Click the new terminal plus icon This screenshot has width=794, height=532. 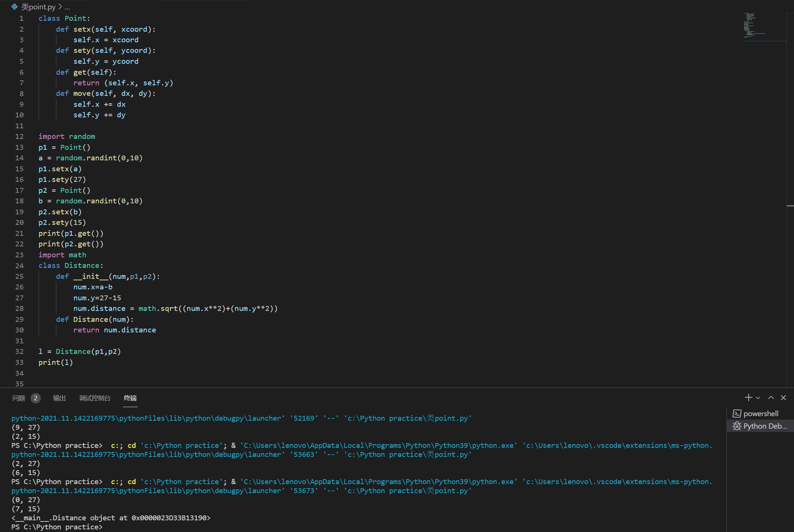click(x=748, y=398)
